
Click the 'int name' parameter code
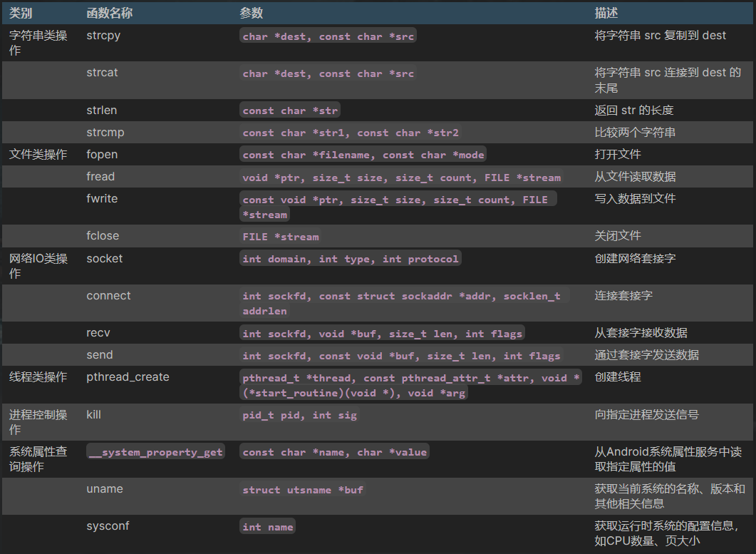click(x=268, y=527)
